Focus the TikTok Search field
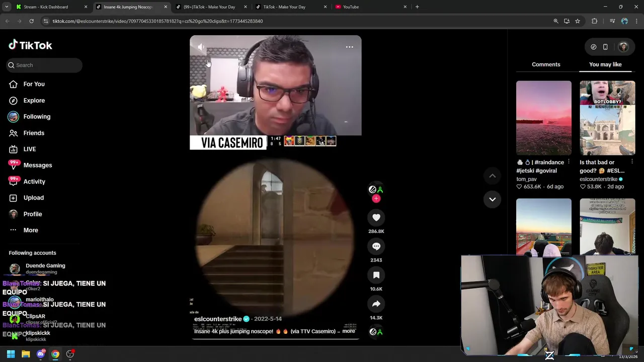 coord(44,65)
